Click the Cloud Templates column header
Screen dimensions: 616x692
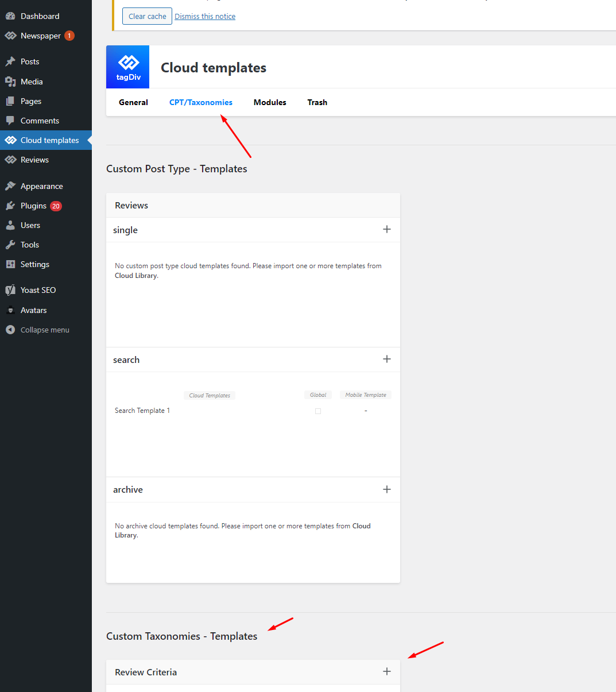(x=210, y=395)
